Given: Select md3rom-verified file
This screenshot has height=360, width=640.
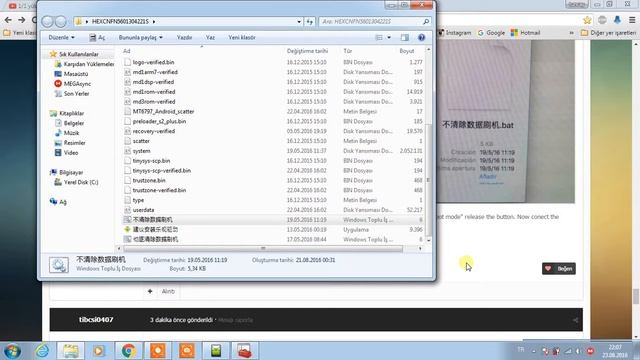Looking at the screenshot, I should tap(153, 102).
